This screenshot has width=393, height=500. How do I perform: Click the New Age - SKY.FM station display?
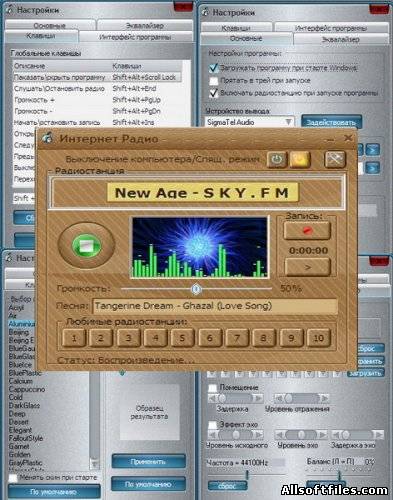pyautogui.click(x=202, y=193)
